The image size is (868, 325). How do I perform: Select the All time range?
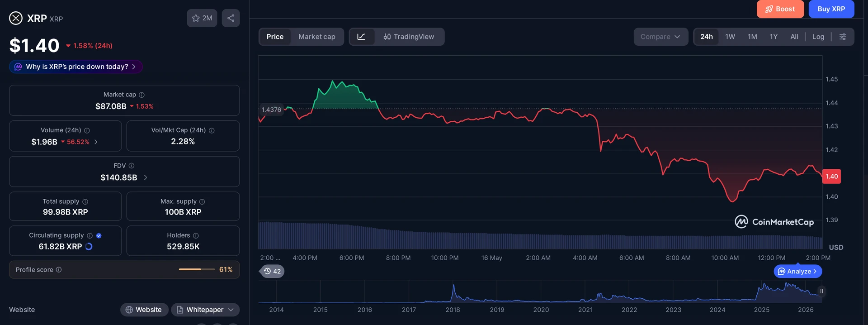[794, 37]
